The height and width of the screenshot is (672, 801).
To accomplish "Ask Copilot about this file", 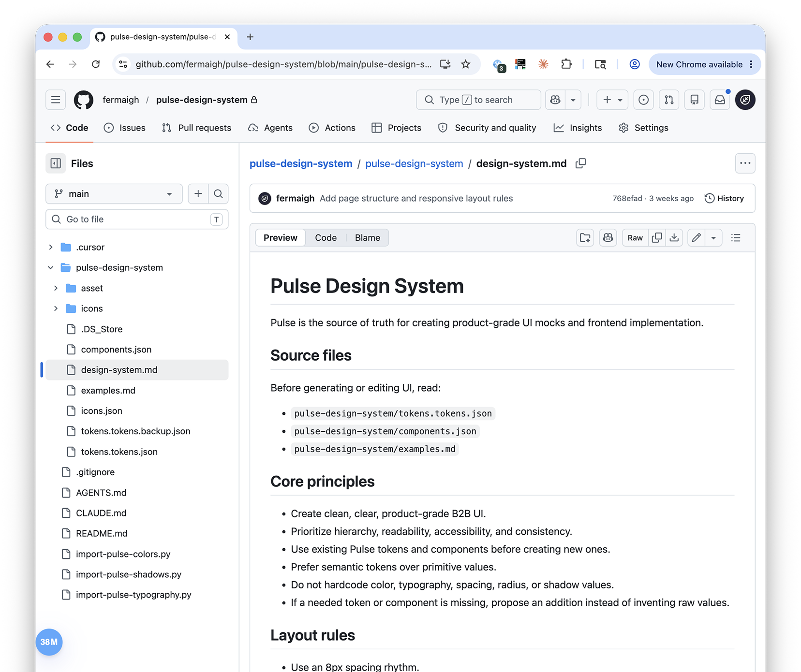I will pos(608,238).
